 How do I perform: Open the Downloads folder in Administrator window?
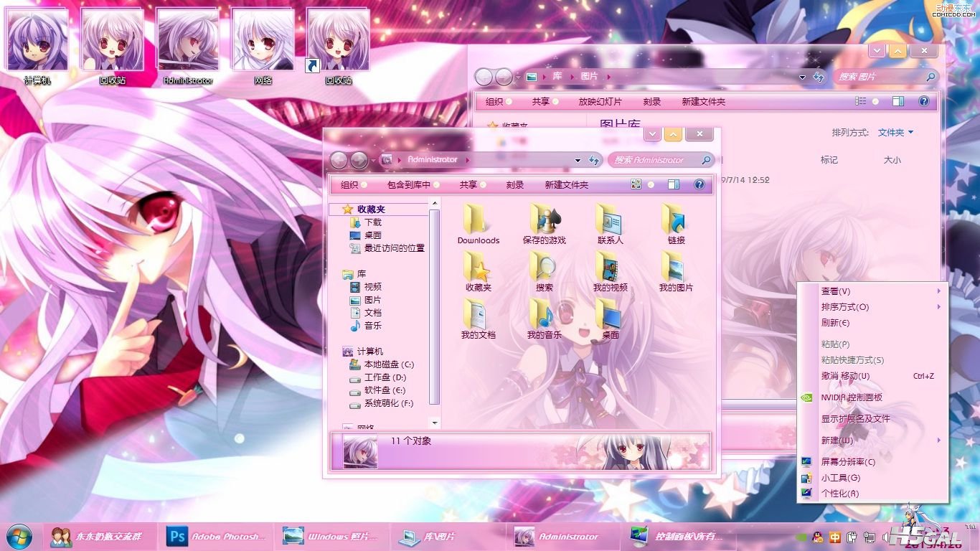tap(479, 223)
